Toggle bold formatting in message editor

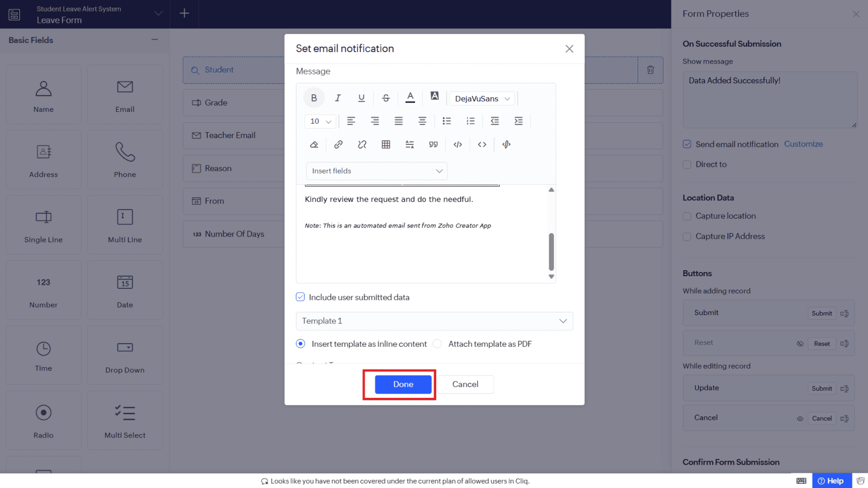[x=314, y=98]
